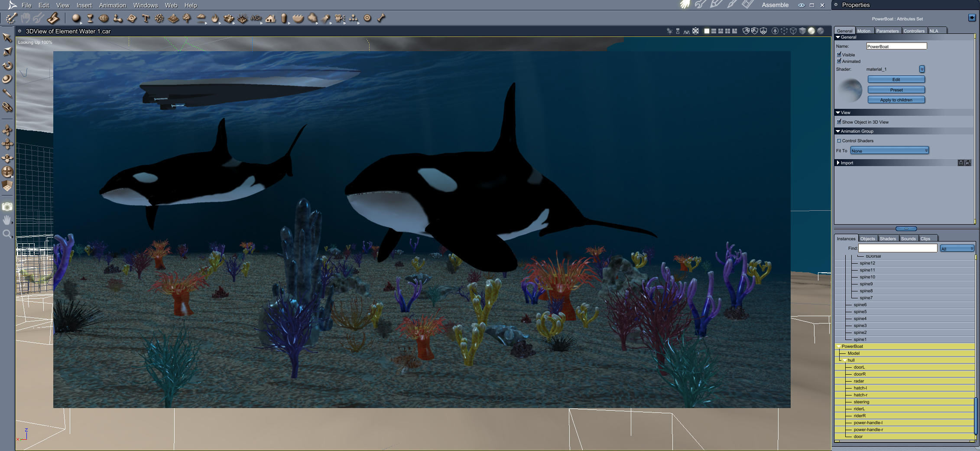Select the spine6 item in the tree
The height and width of the screenshot is (451, 980).
click(x=905, y=305)
